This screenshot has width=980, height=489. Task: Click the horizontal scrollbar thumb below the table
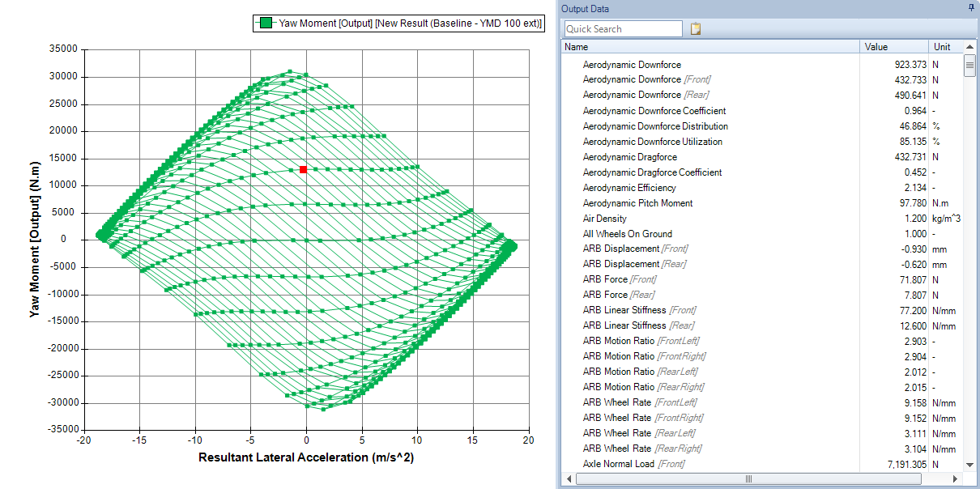pyautogui.click(x=748, y=478)
